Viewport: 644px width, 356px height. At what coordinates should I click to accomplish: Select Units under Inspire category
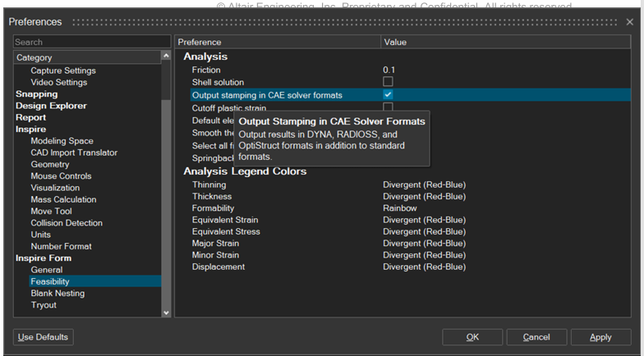pos(42,235)
